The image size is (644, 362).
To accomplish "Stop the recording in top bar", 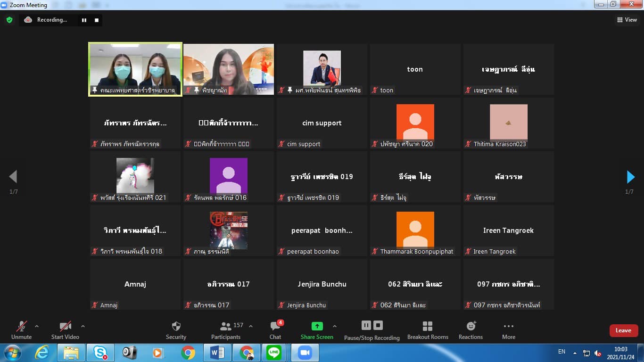I will click(97, 20).
